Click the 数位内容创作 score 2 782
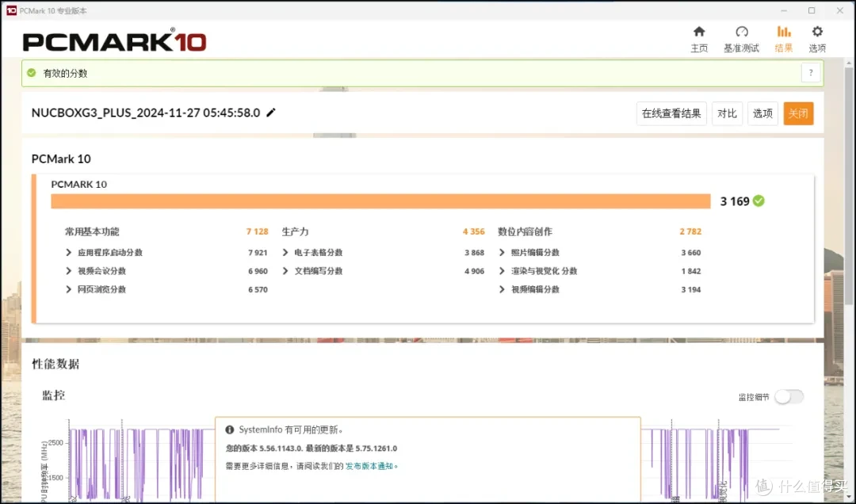The height and width of the screenshot is (504, 856). pos(690,231)
